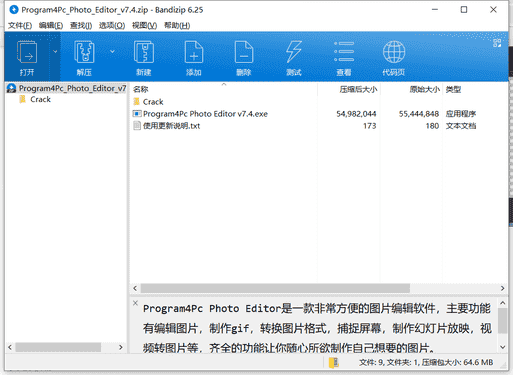The image size is (513, 375).
Task: Open the 编辑(E) menu
Action: [x=51, y=26]
